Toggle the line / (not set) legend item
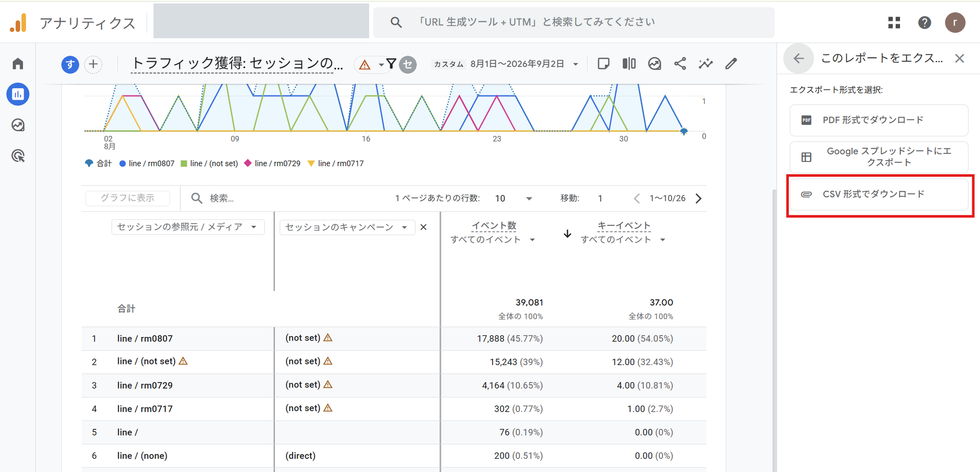The image size is (980, 472). (x=209, y=163)
